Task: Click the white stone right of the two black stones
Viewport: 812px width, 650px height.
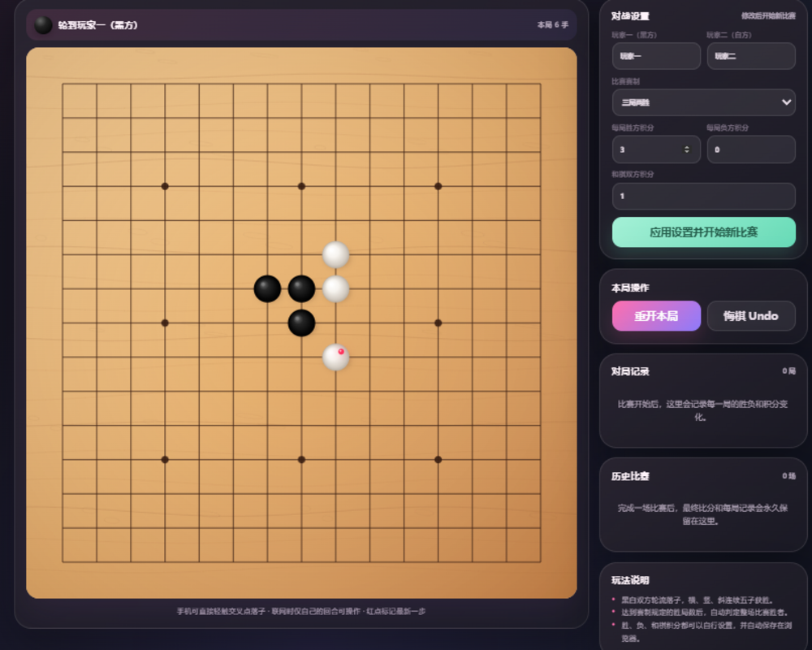Action: 335,288
